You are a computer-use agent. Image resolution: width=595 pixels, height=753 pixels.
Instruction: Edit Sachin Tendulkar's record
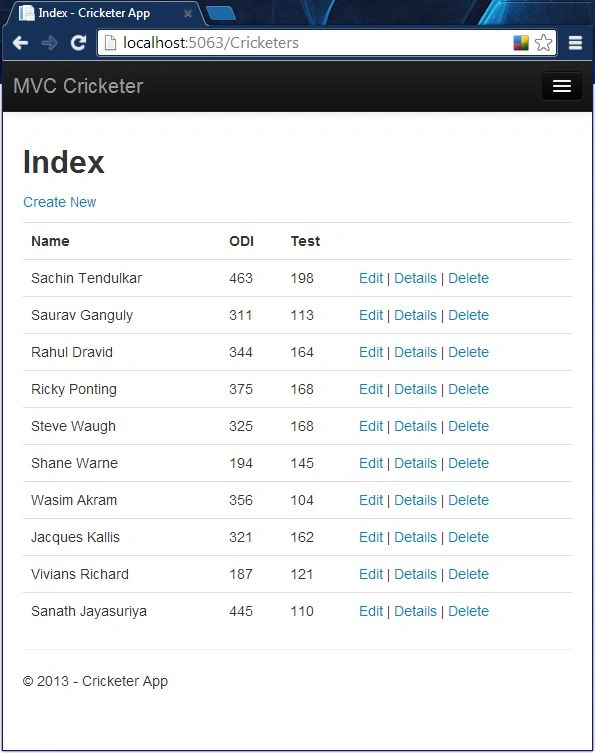(x=371, y=278)
